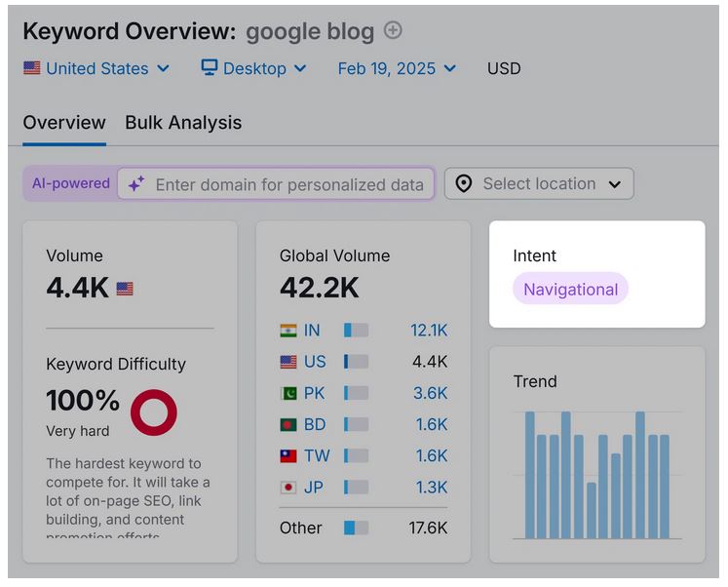Click the sparkle icon in domain field
The image size is (728, 587).
coord(136,184)
